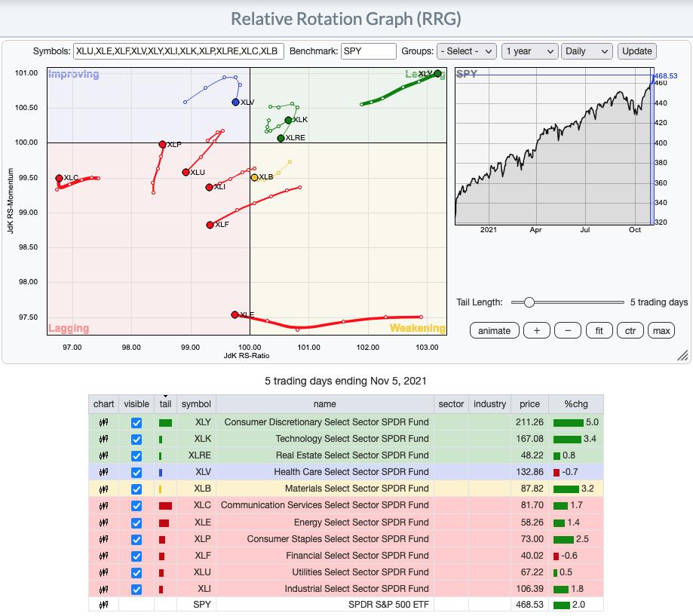
Task: Toggle XLU visible checkbox
Action: (136, 573)
